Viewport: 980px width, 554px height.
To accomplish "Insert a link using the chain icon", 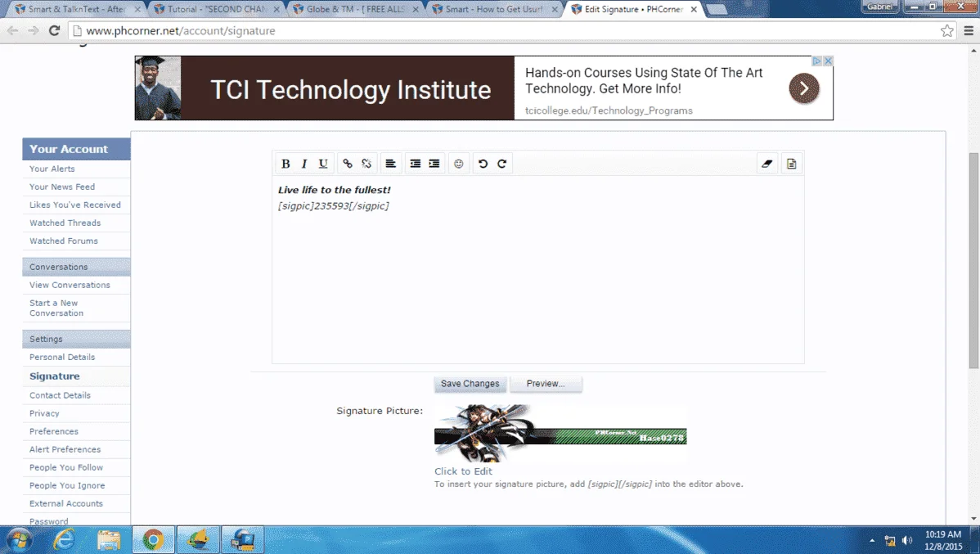I will 348,164.
